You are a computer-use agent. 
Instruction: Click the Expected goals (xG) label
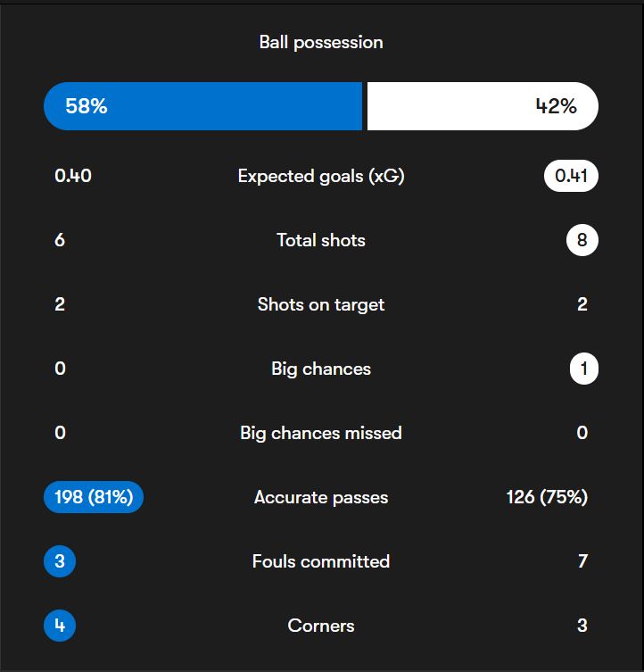[x=321, y=176]
